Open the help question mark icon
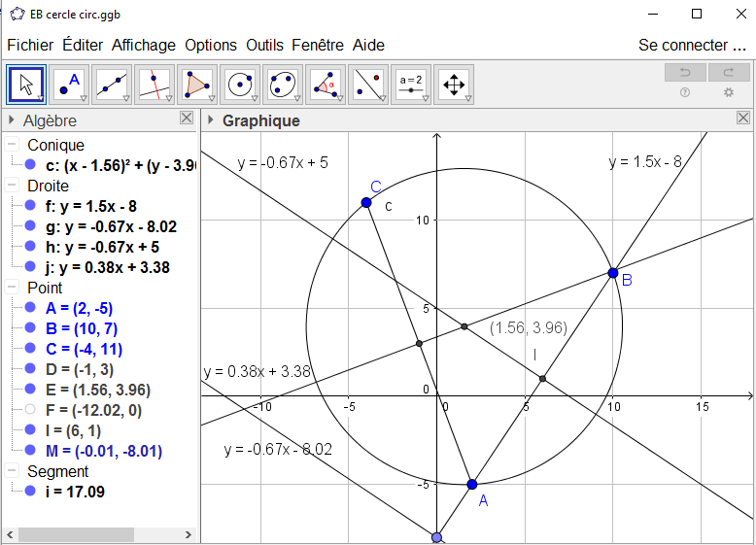756x545 pixels. (x=685, y=92)
